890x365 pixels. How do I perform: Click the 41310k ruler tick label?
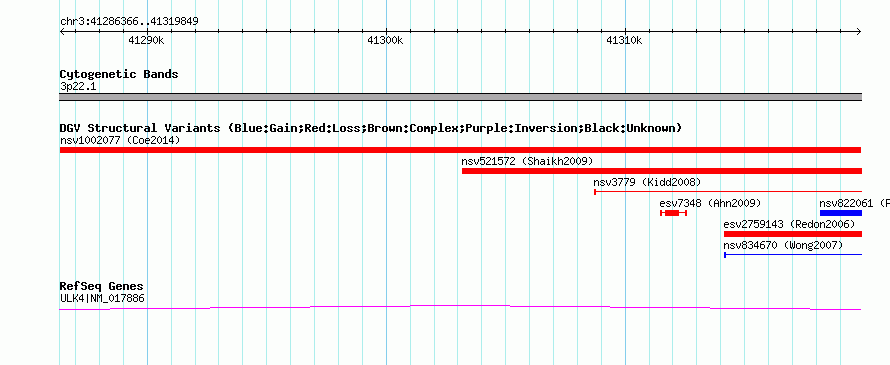point(624,40)
